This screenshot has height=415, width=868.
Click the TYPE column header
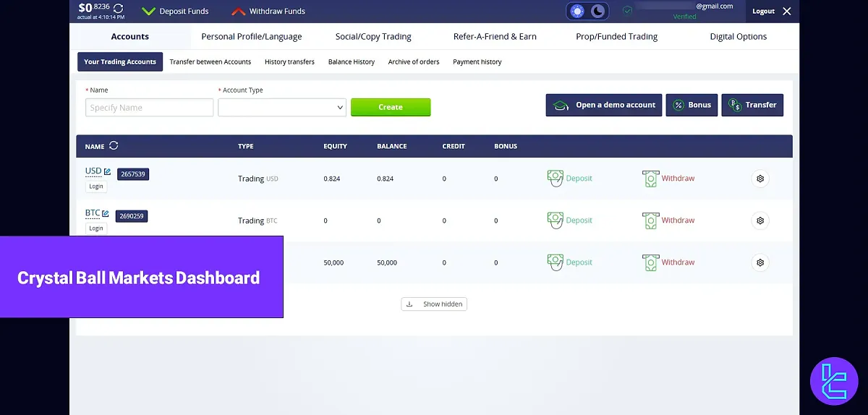(246, 146)
